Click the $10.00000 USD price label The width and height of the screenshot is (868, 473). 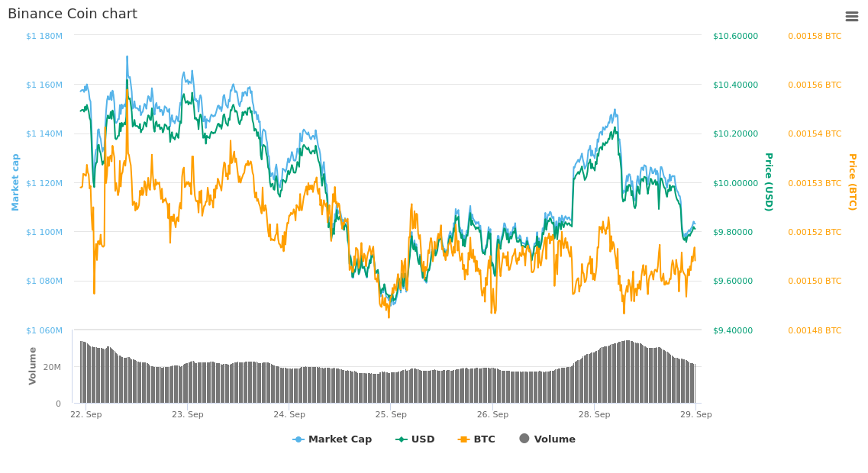735,183
